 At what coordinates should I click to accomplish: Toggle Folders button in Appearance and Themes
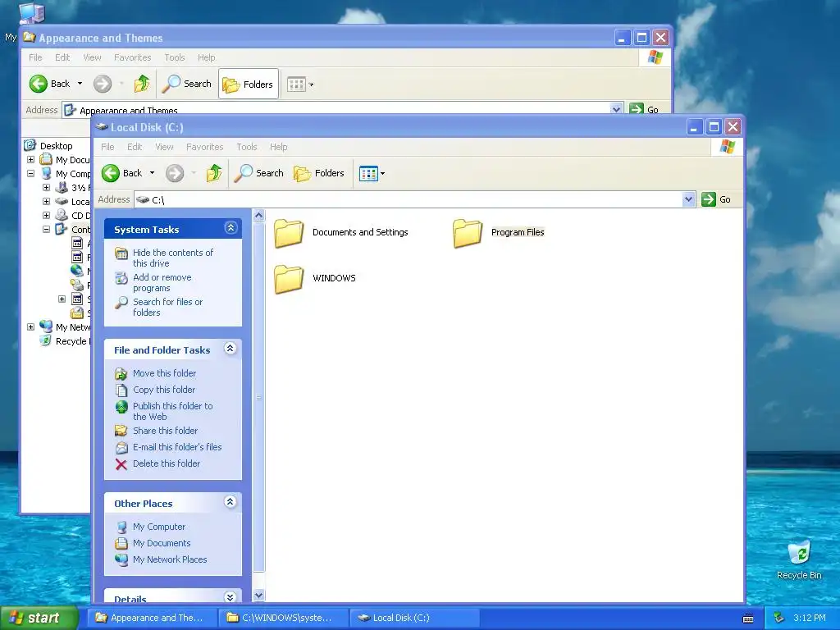click(x=248, y=84)
